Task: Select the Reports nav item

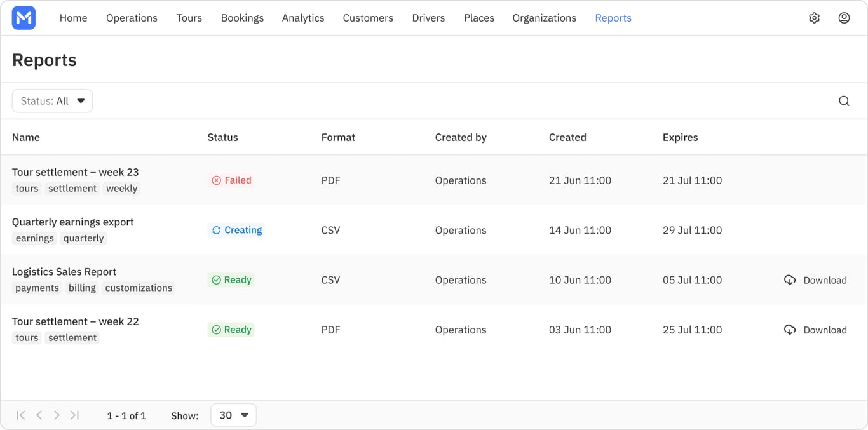Action: [x=613, y=18]
